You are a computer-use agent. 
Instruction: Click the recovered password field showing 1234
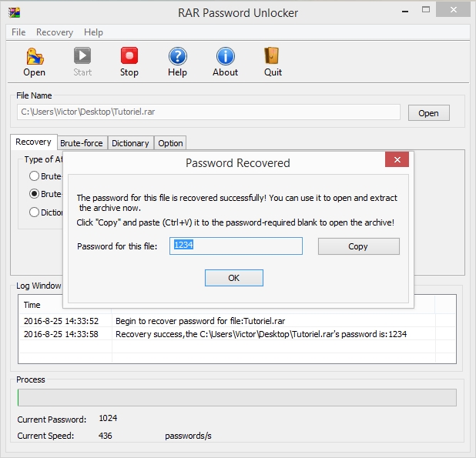[236, 246]
